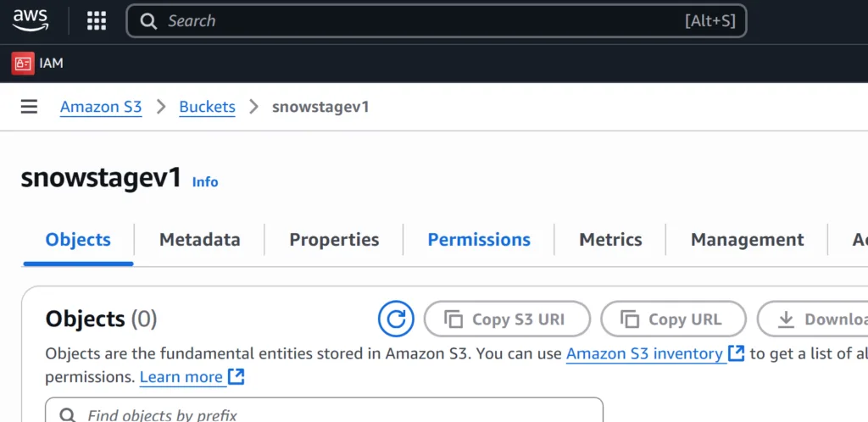Click the magnifier icon in prefix search
The image size is (868, 422).
click(x=68, y=415)
